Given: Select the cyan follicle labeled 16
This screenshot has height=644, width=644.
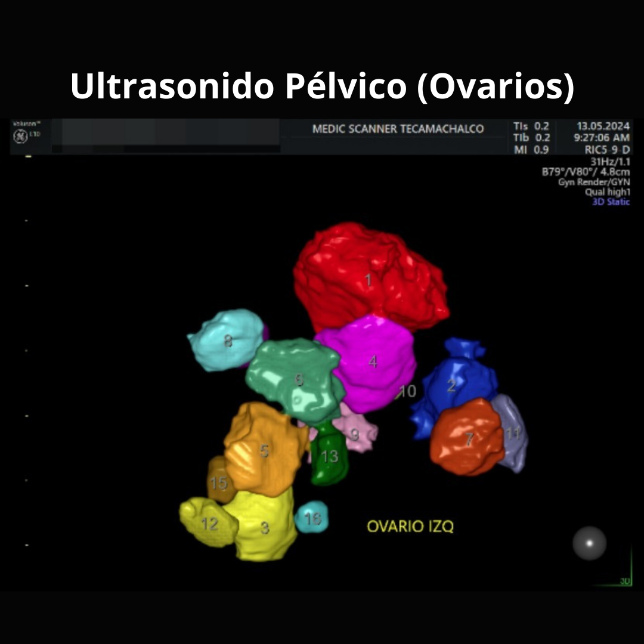Looking at the screenshot, I should pos(312,518).
